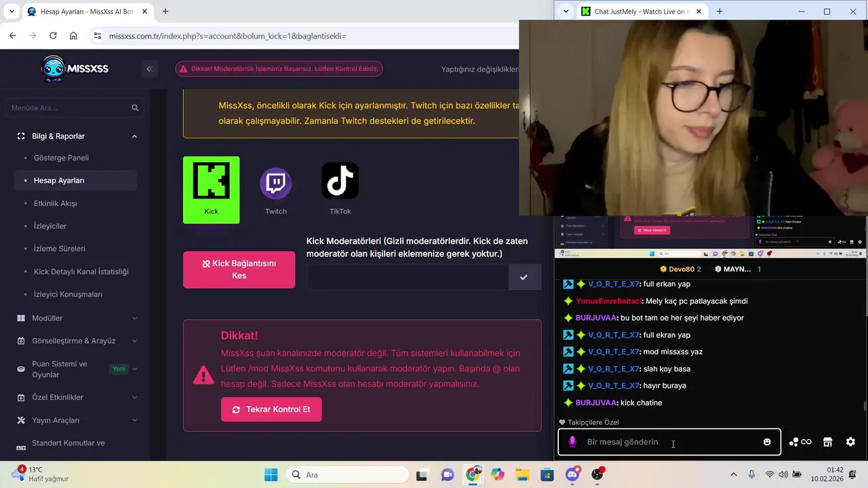Click the search magnifier in menu search
This screenshot has width=868, height=488.
pyautogui.click(x=135, y=108)
